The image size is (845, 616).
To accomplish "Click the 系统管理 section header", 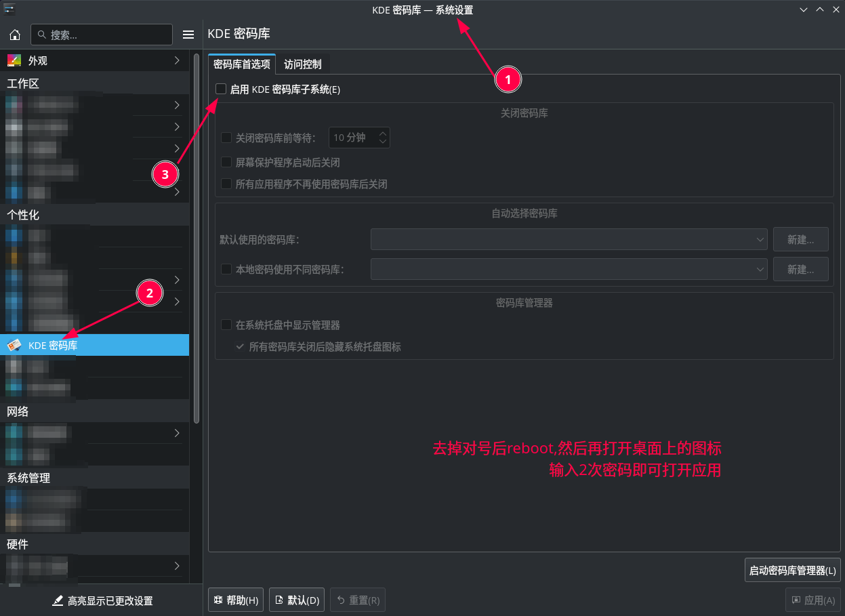I will [x=28, y=478].
